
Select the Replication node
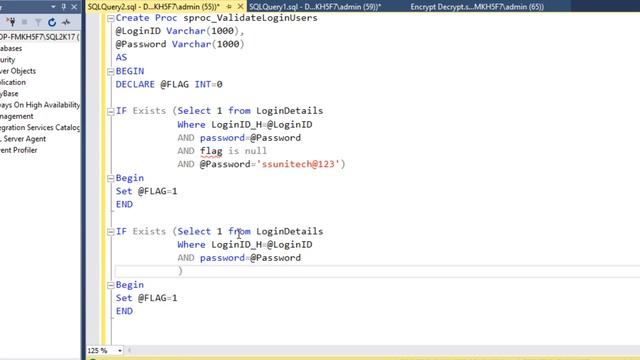[13, 82]
